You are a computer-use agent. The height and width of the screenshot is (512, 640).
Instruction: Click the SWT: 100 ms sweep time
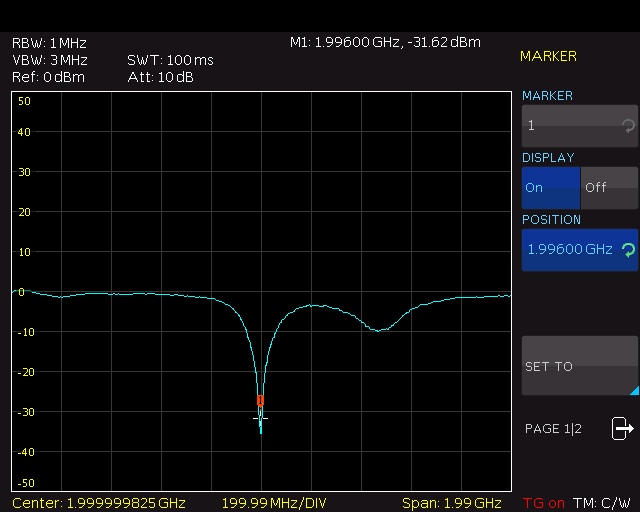pos(170,60)
